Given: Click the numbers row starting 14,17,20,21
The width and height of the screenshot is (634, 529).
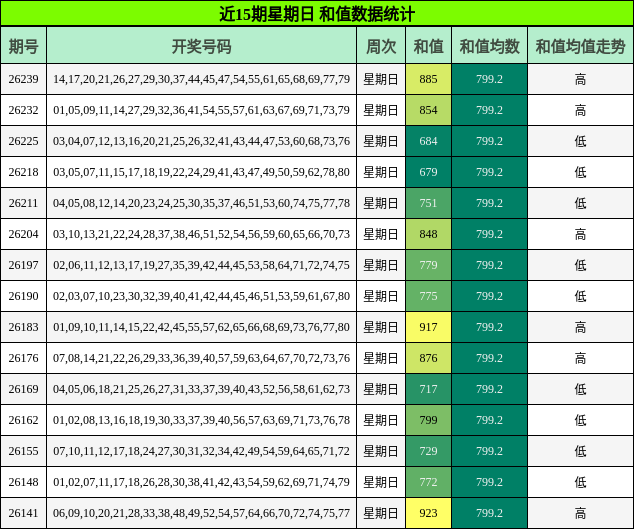Looking at the screenshot, I should pyautogui.click(x=201, y=79).
